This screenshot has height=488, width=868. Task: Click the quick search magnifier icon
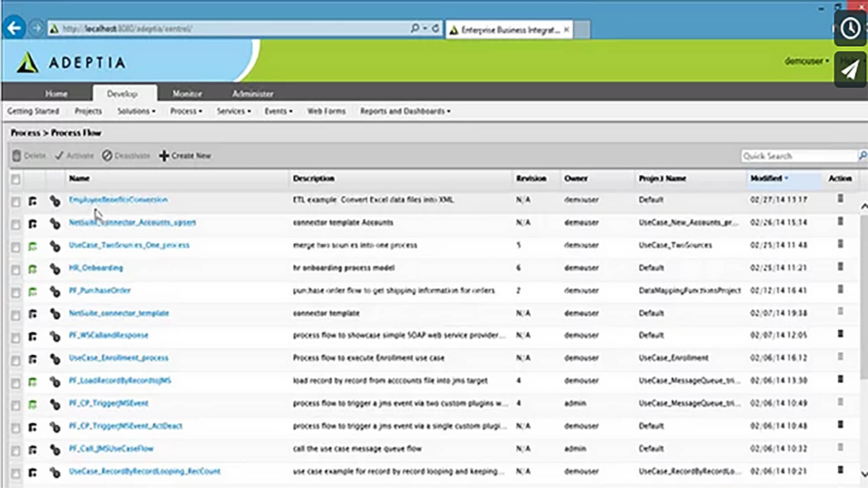(863, 155)
